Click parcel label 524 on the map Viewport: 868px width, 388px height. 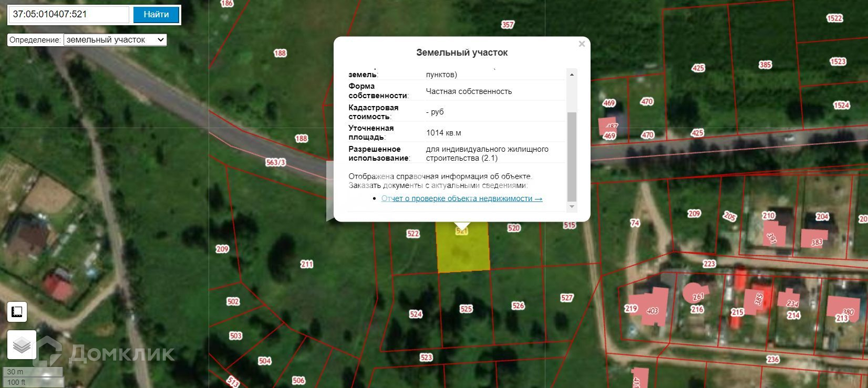click(416, 314)
